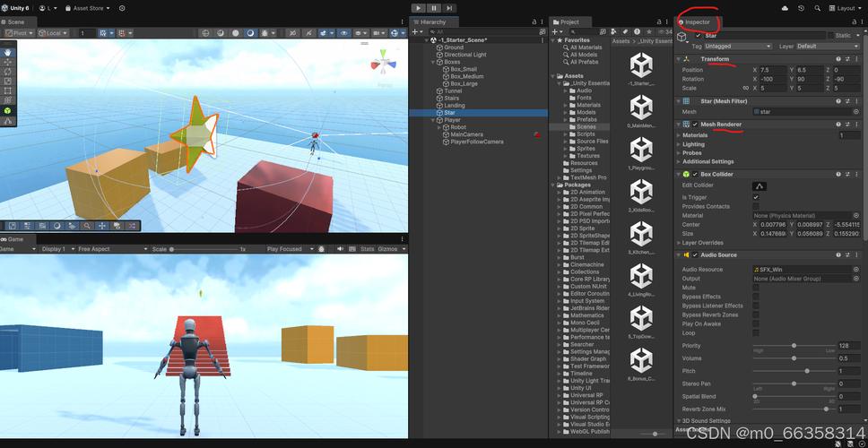Select the combined Transform tool
The height and width of the screenshot is (448, 868).
pyautogui.click(x=8, y=99)
